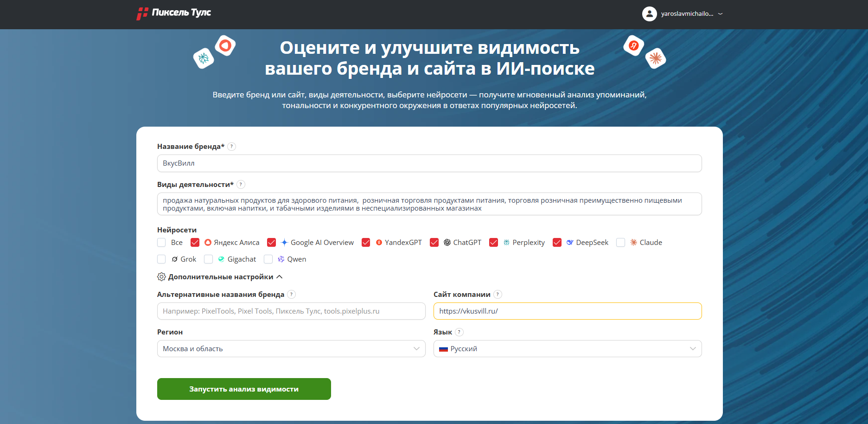Click help icon next to Язык label
868x424 pixels.
[459, 332]
